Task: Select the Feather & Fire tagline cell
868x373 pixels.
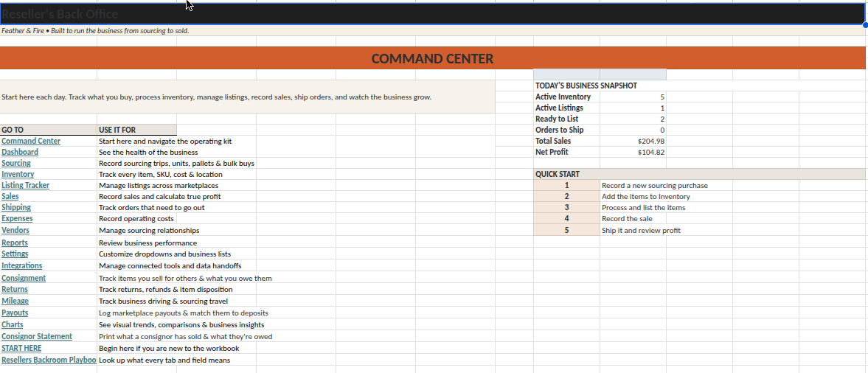Action: (x=432, y=30)
